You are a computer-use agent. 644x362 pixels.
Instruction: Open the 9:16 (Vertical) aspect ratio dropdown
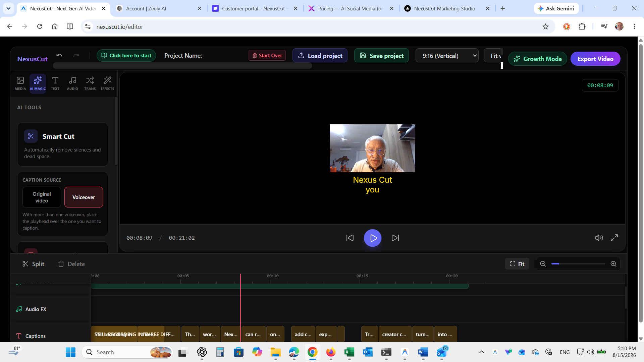coord(447,56)
